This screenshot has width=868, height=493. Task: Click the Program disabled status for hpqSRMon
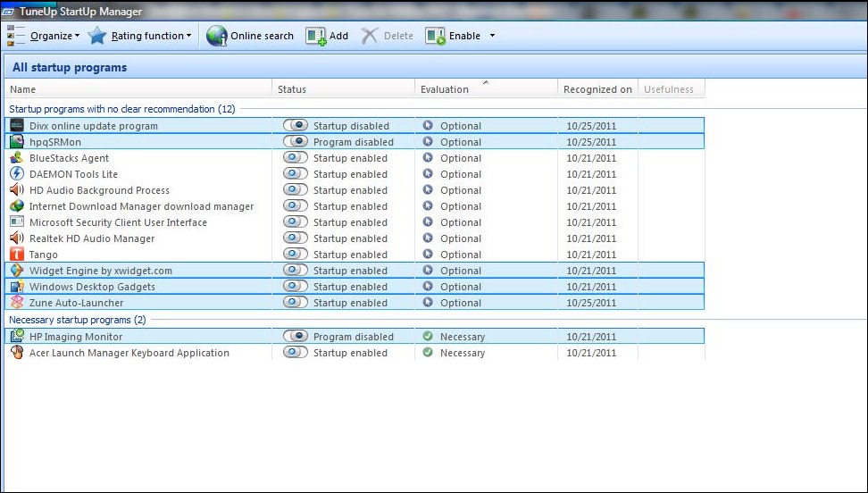pos(354,142)
